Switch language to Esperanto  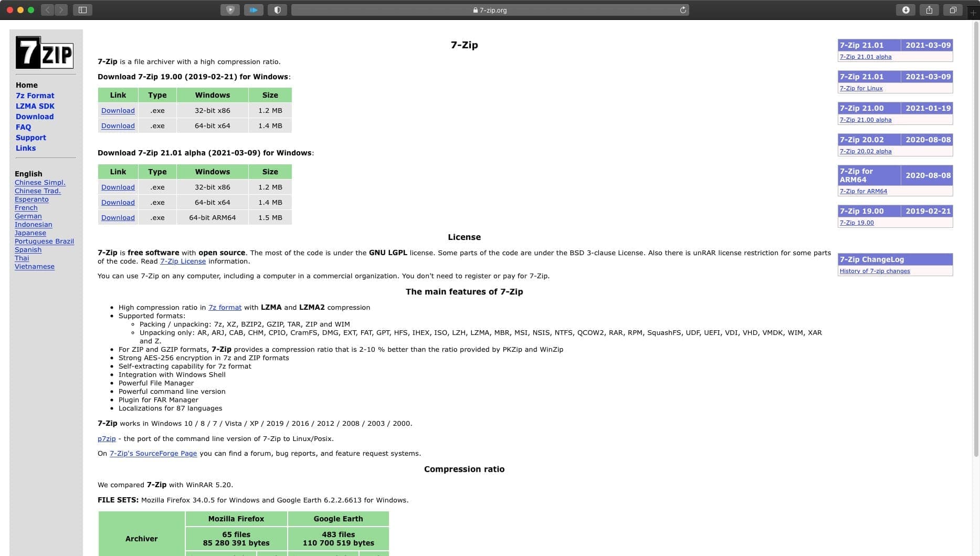tap(31, 200)
